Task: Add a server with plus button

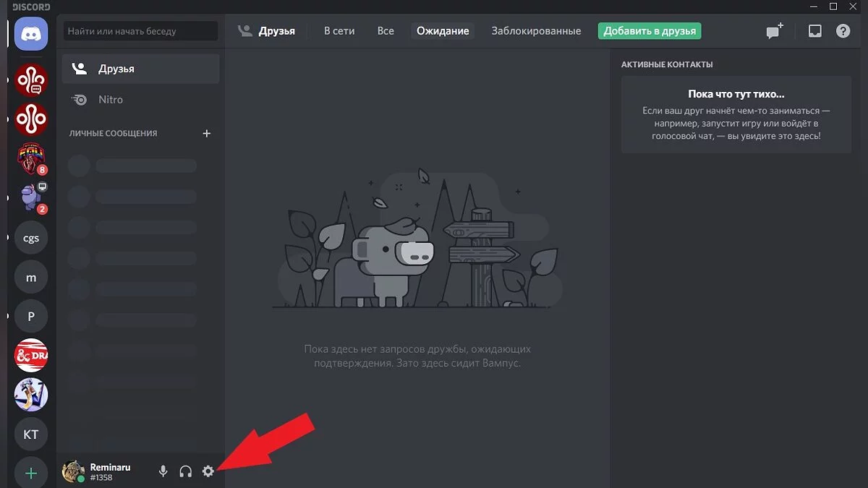Action: tap(31, 474)
